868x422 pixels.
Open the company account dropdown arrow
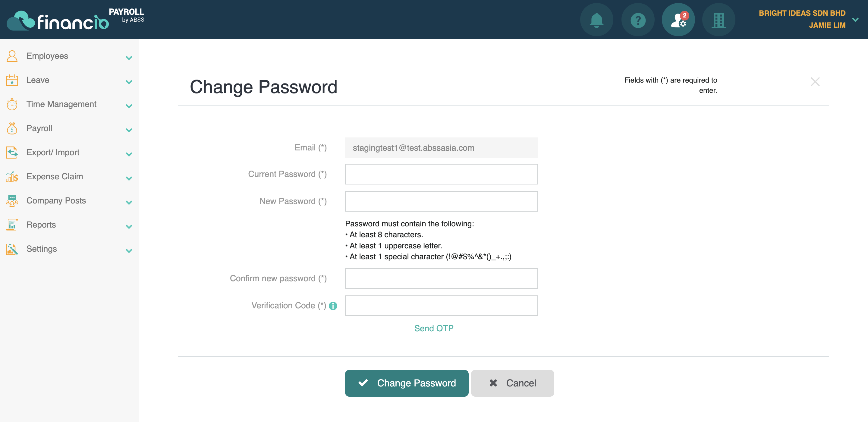[855, 20]
